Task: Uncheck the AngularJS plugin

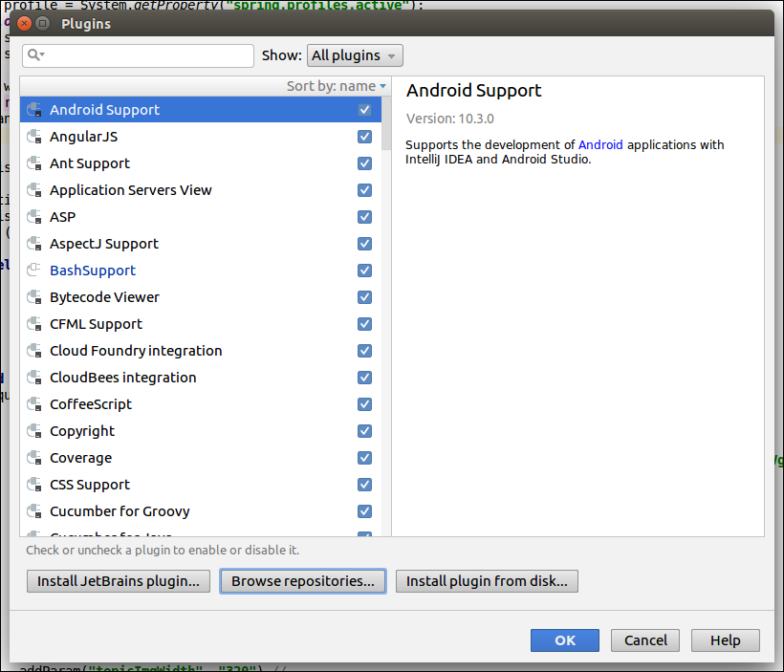Action: click(x=364, y=137)
